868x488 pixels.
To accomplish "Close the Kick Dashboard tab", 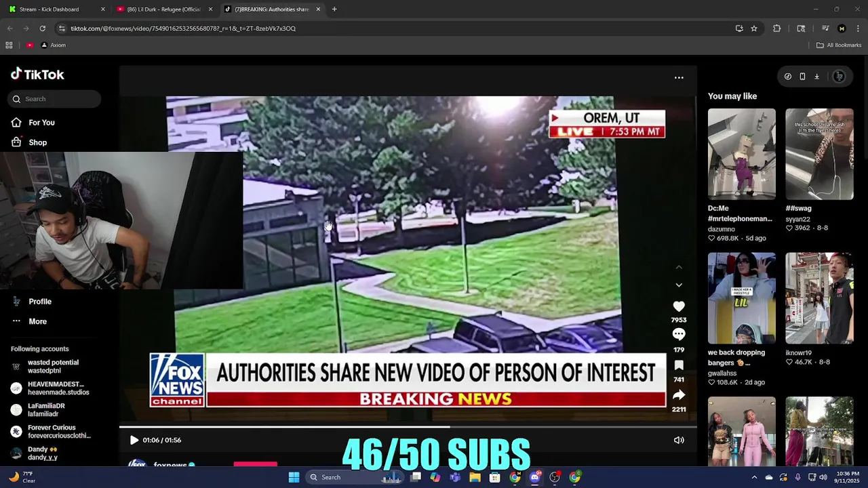I will (103, 9).
